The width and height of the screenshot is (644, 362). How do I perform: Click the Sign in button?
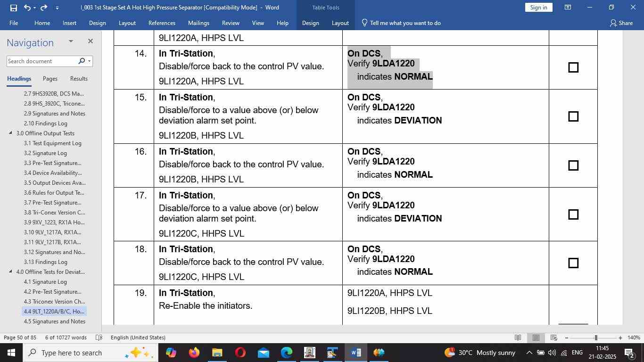tap(538, 8)
